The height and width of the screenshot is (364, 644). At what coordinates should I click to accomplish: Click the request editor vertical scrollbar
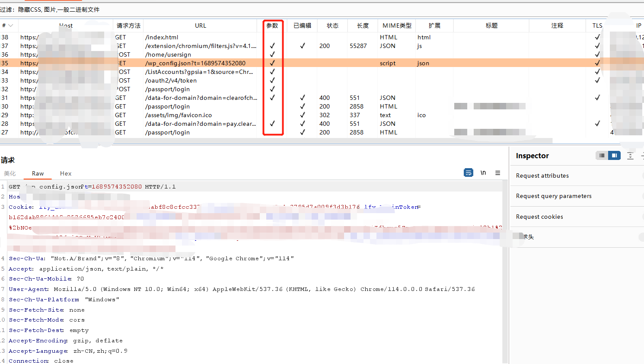(505, 272)
